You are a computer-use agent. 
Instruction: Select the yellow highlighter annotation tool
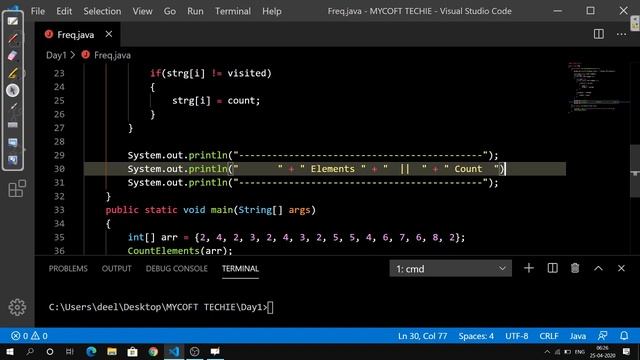pyautogui.click(x=13, y=73)
